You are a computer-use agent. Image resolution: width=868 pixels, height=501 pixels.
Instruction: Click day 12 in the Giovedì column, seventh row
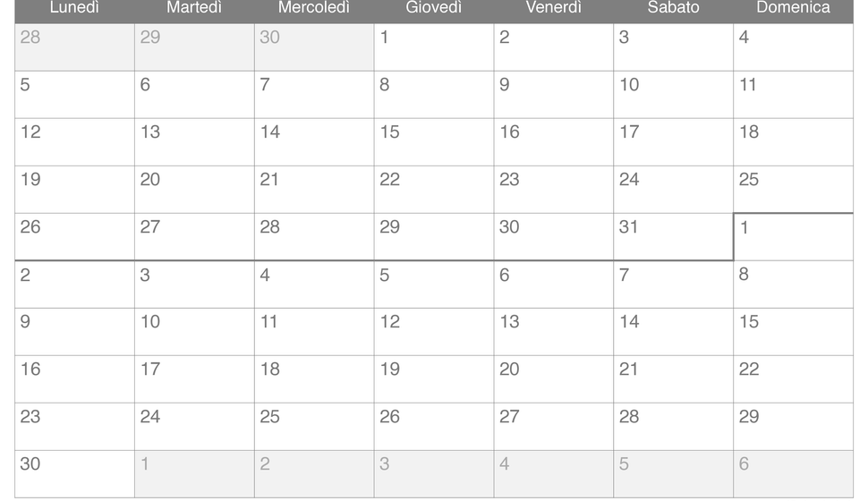pos(434,332)
